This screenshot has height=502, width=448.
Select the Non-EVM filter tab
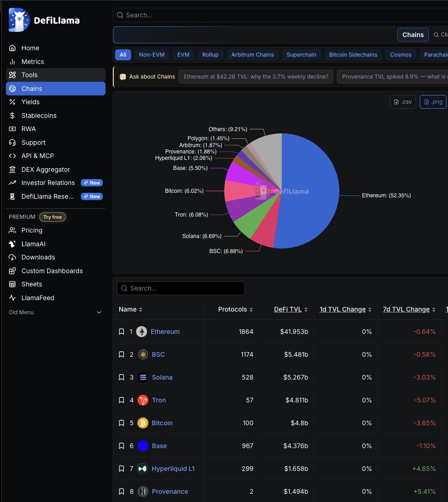coord(152,55)
